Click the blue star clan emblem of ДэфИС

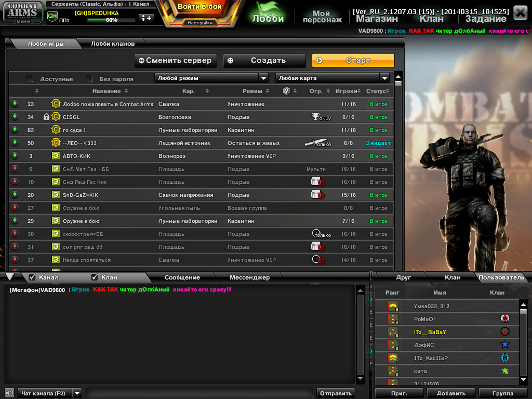(505, 345)
